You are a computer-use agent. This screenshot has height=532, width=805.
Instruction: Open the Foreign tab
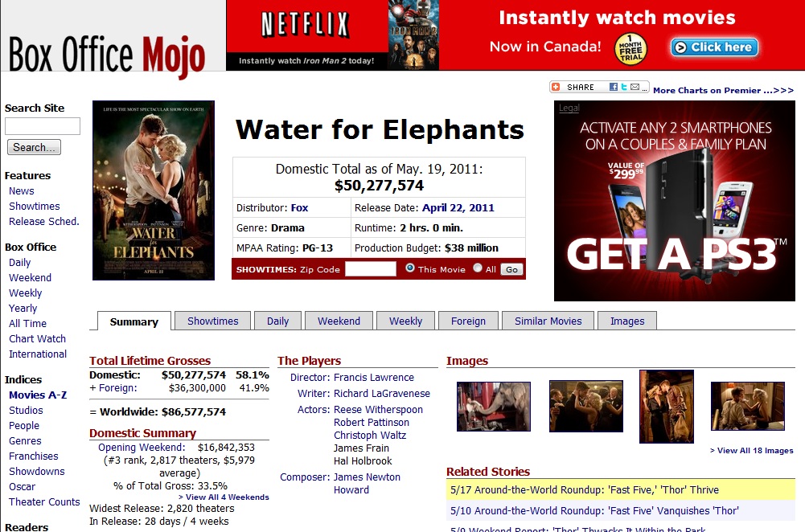(468, 321)
